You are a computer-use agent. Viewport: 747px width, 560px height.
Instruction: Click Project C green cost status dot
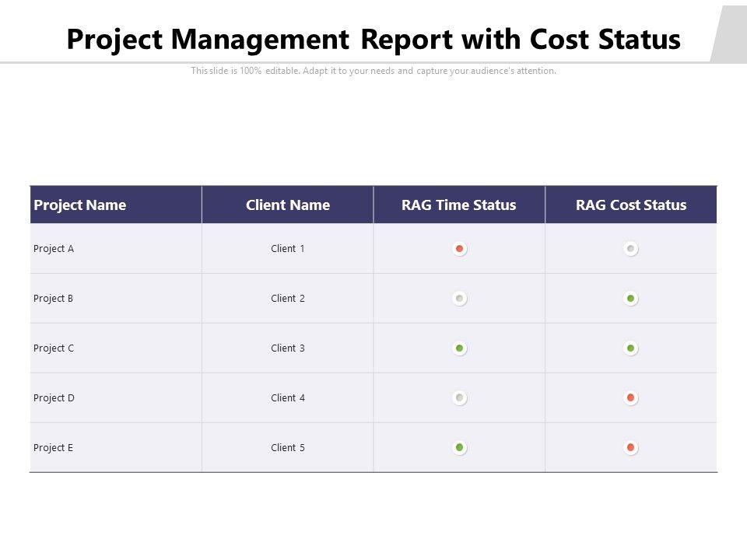coord(631,348)
